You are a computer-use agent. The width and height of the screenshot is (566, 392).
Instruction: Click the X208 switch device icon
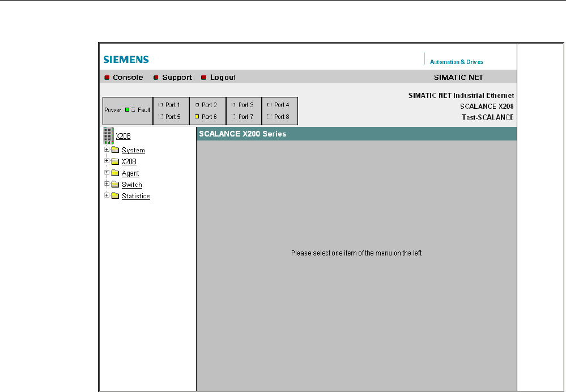108,136
